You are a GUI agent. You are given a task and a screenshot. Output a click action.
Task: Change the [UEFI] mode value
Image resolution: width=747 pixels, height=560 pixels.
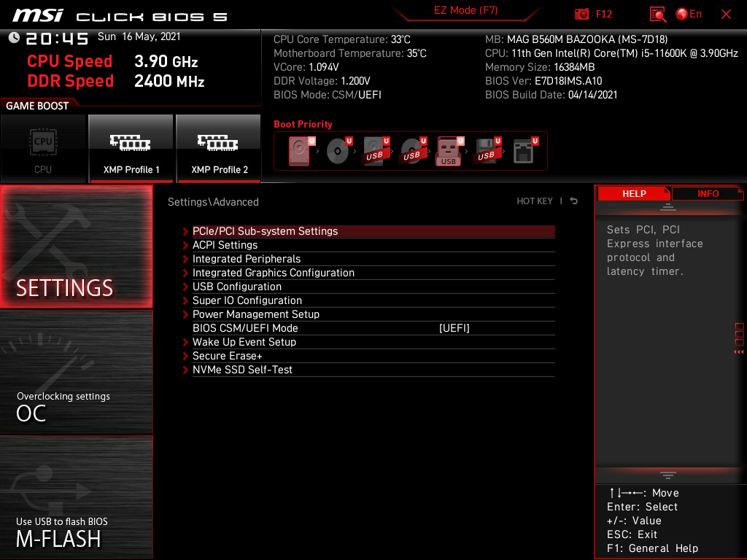[x=454, y=328]
